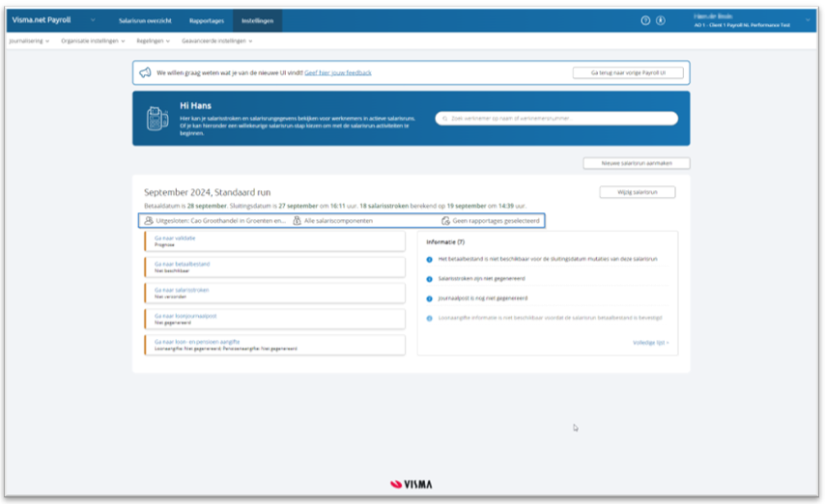The height and width of the screenshot is (504, 825).
Task: Click the search magnifier icon
Action: [444, 119]
